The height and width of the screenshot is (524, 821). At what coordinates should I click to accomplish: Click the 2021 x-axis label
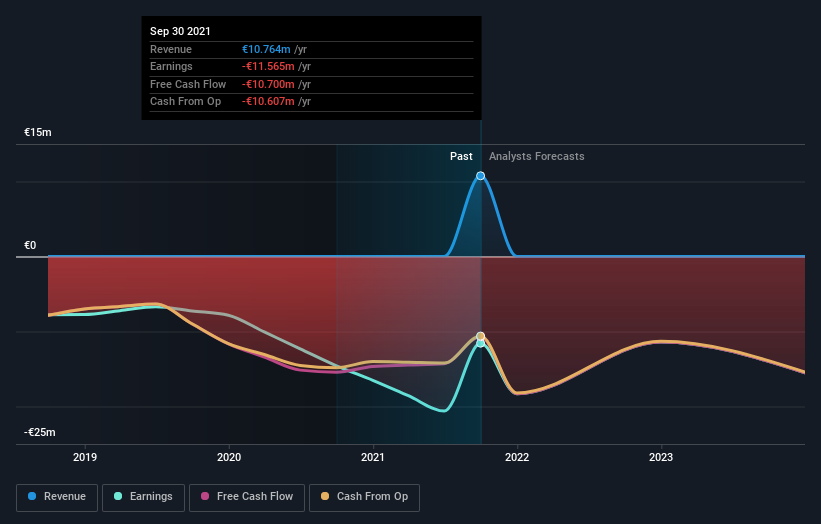click(x=373, y=457)
